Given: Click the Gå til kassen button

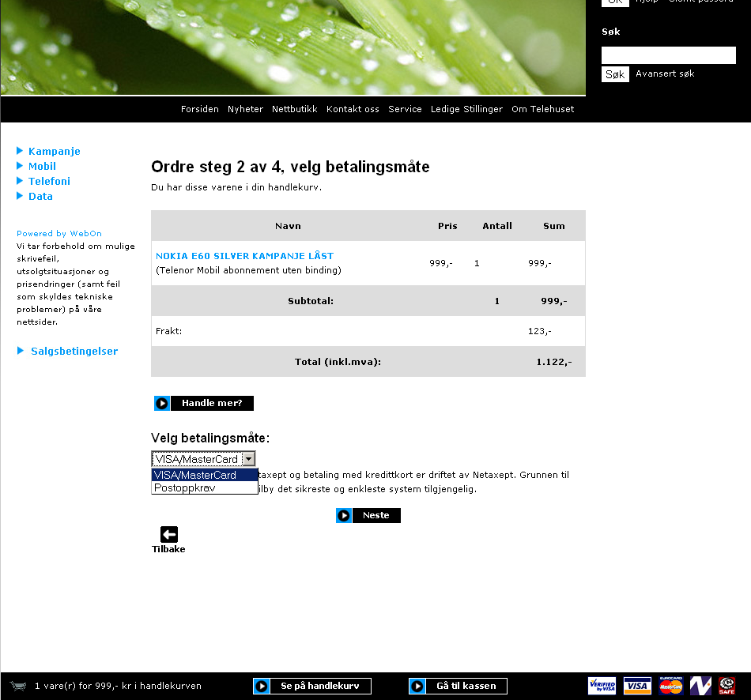Looking at the screenshot, I should tap(458, 686).
